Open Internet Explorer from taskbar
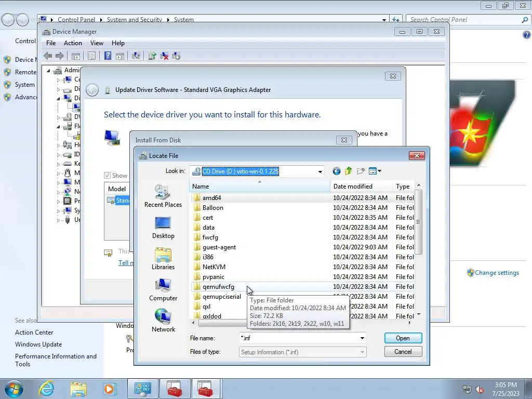 tap(46, 389)
